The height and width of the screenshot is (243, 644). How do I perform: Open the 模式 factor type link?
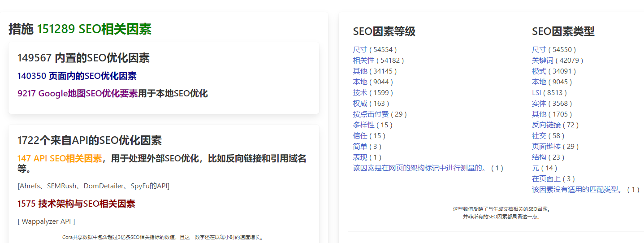[539, 71]
